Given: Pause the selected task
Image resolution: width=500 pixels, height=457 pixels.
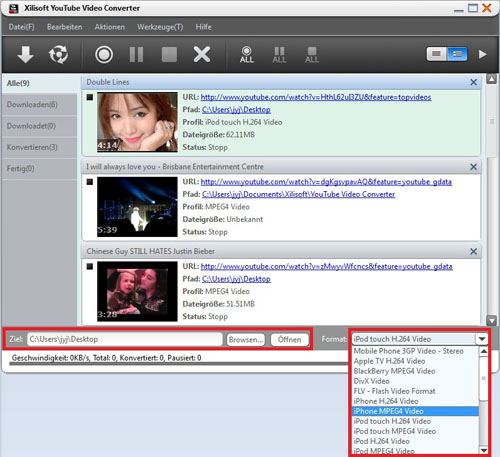Looking at the screenshot, I should pos(136,55).
